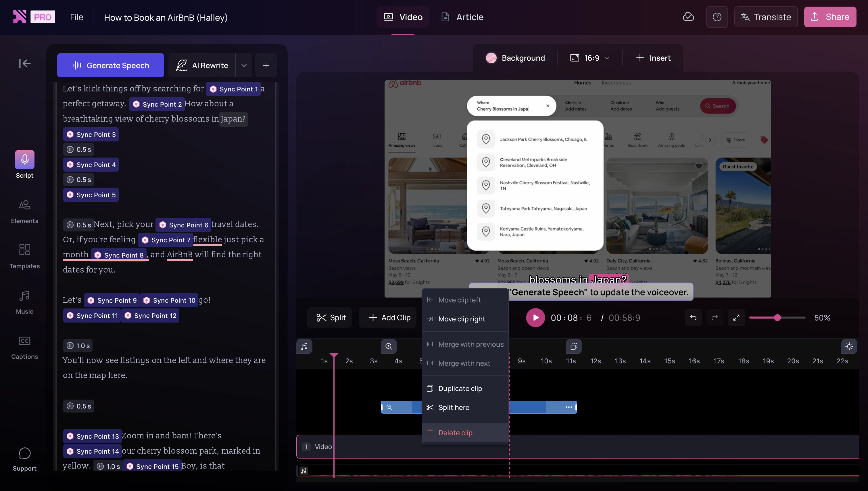
Task: Open the Music sidebar section
Action: pos(25,302)
